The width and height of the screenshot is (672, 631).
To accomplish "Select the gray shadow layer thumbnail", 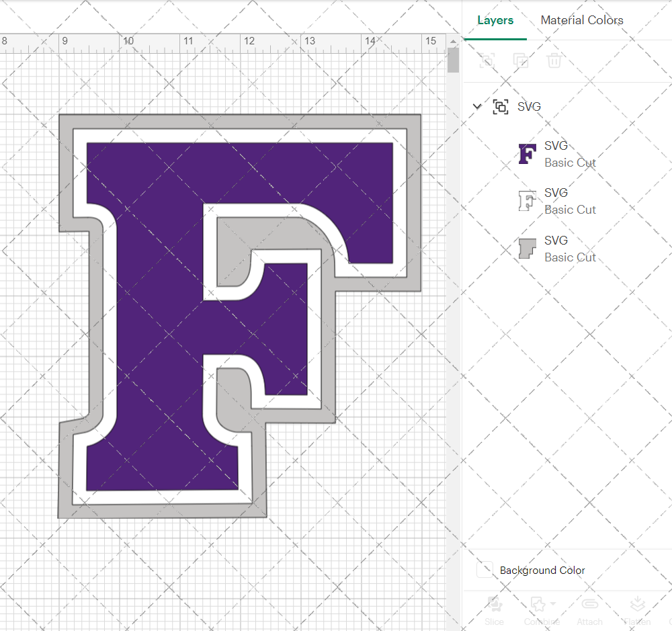I will 527,249.
